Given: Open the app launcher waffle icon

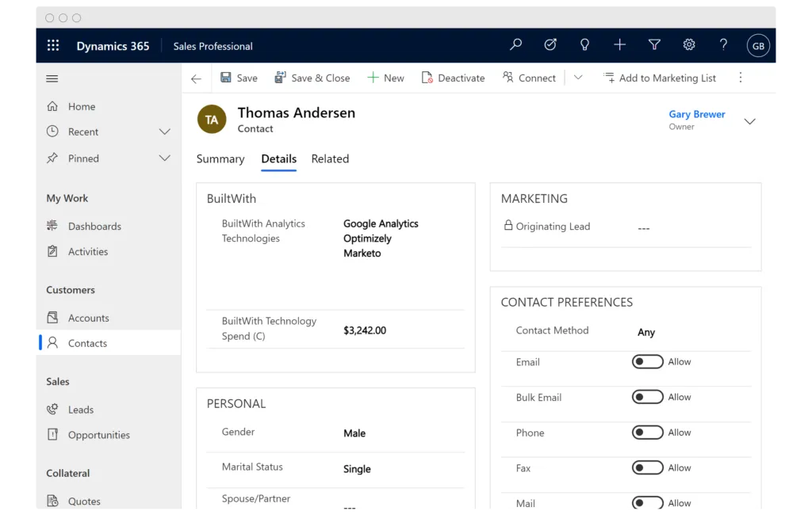Looking at the screenshot, I should [53, 46].
